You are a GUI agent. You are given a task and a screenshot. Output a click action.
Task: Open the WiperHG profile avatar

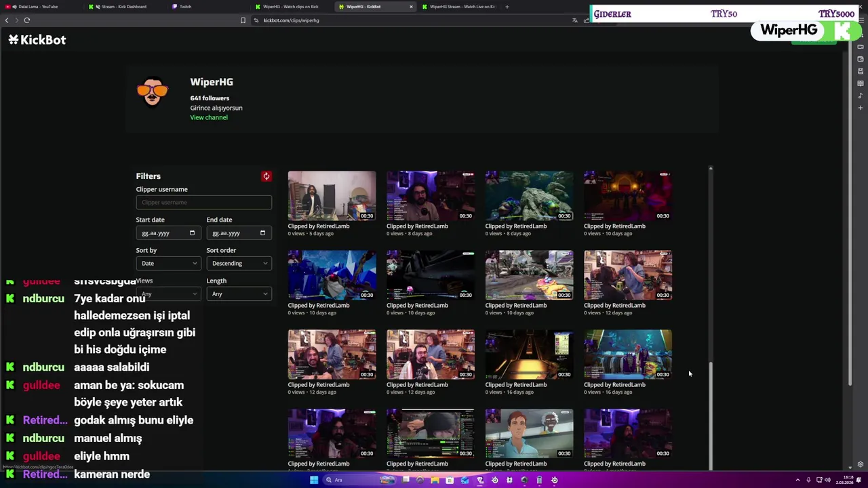[153, 92]
